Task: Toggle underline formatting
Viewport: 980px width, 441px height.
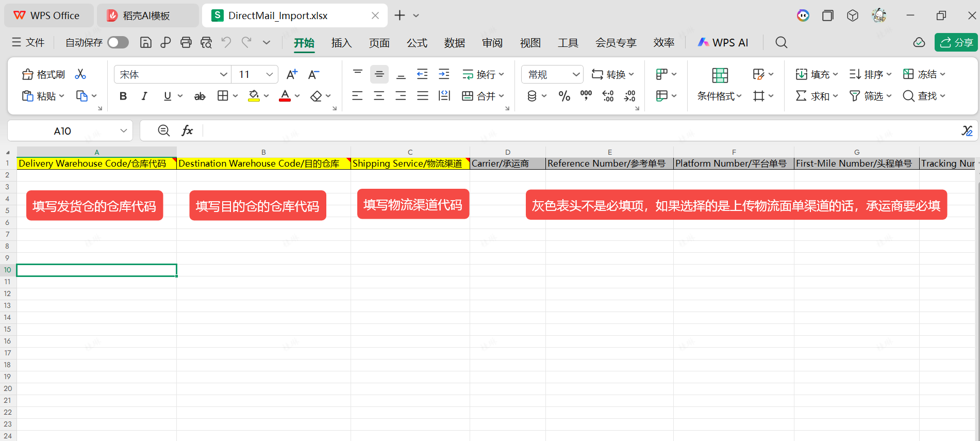Action: tap(167, 96)
